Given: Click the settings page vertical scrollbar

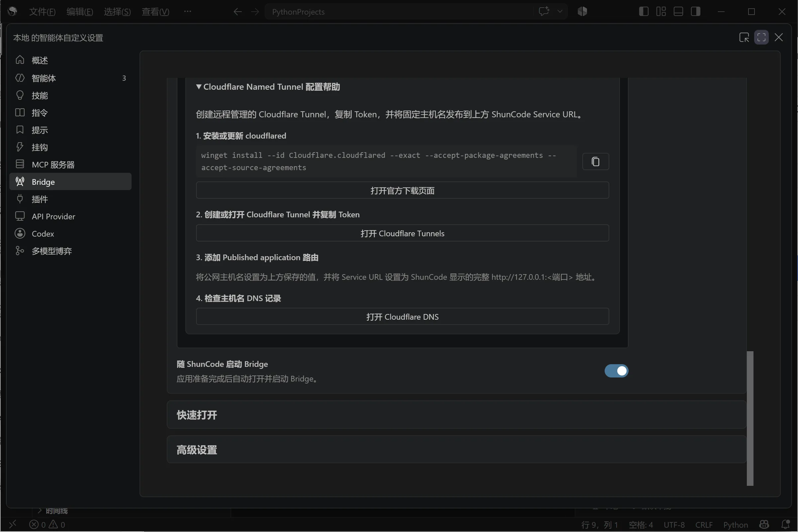Looking at the screenshot, I should (x=750, y=418).
